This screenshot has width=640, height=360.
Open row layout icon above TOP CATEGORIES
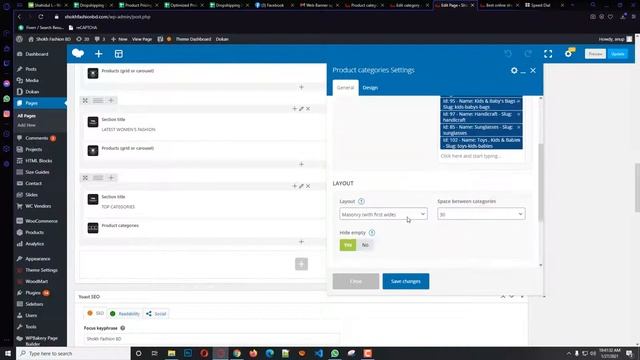(98, 178)
